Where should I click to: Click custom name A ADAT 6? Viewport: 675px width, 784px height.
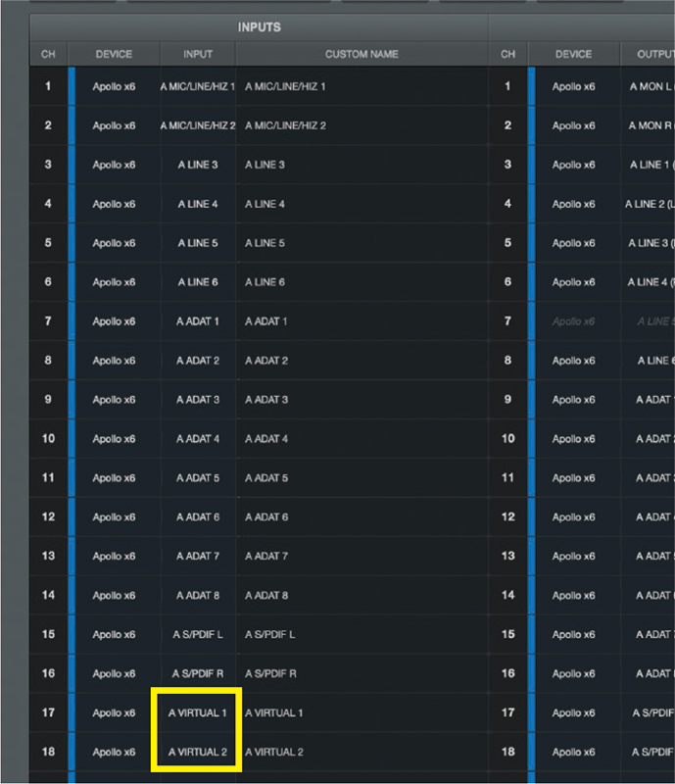pyautogui.click(x=362, y=517)
